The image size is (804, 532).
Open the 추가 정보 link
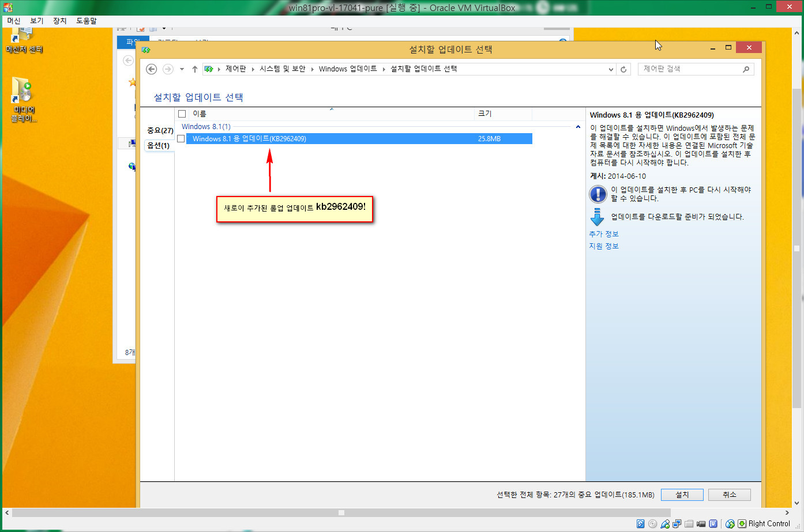(603, 234)
